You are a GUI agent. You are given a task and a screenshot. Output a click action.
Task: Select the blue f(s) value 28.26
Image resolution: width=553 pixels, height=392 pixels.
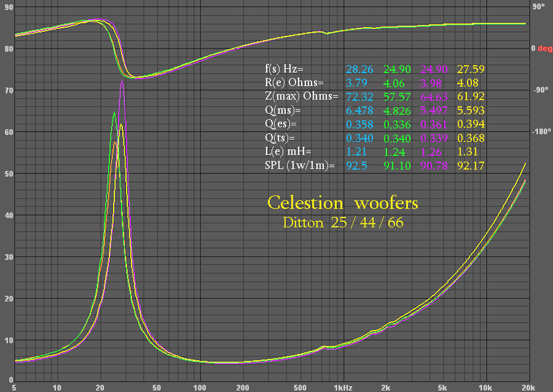tap(359, 69)
